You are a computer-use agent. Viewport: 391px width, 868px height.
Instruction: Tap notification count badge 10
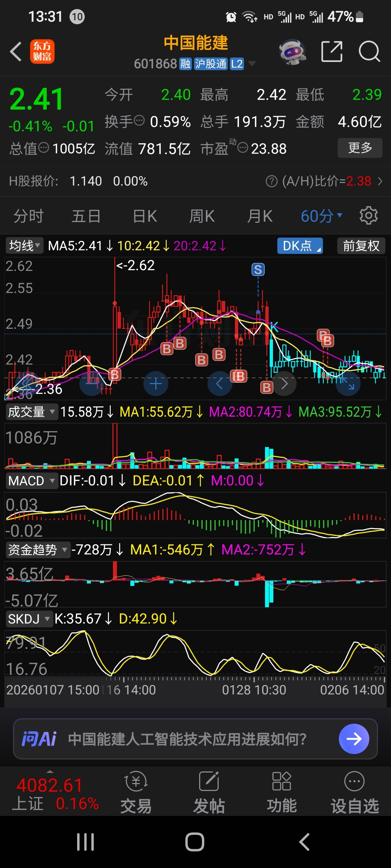[77, 17]
